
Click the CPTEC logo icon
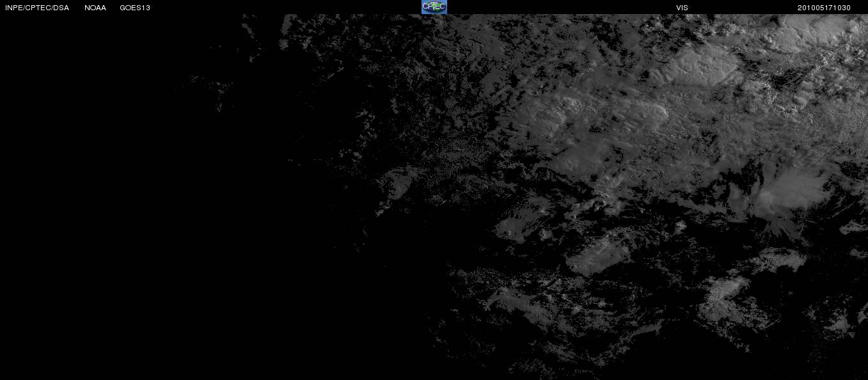[x=434, y=7]
